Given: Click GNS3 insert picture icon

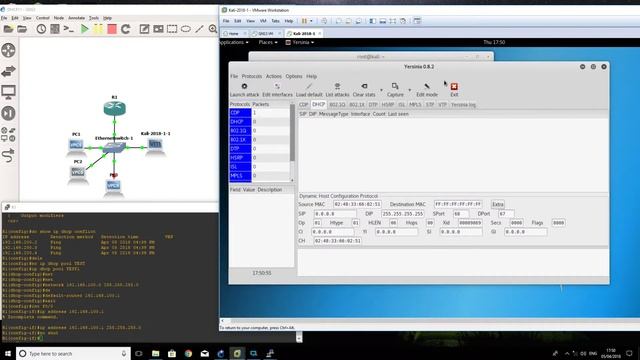Looking at the screenshot, I should [x=158, y=29].
